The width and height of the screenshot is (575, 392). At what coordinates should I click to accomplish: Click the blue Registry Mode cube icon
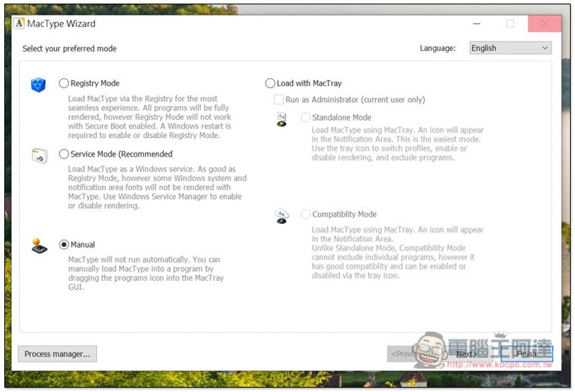click(38, 85)
